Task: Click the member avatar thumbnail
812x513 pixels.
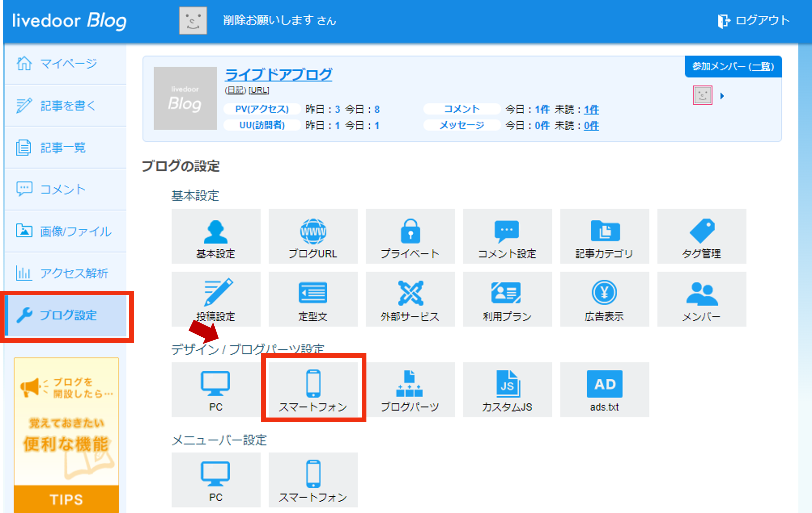Action: (x=703, y=95)
